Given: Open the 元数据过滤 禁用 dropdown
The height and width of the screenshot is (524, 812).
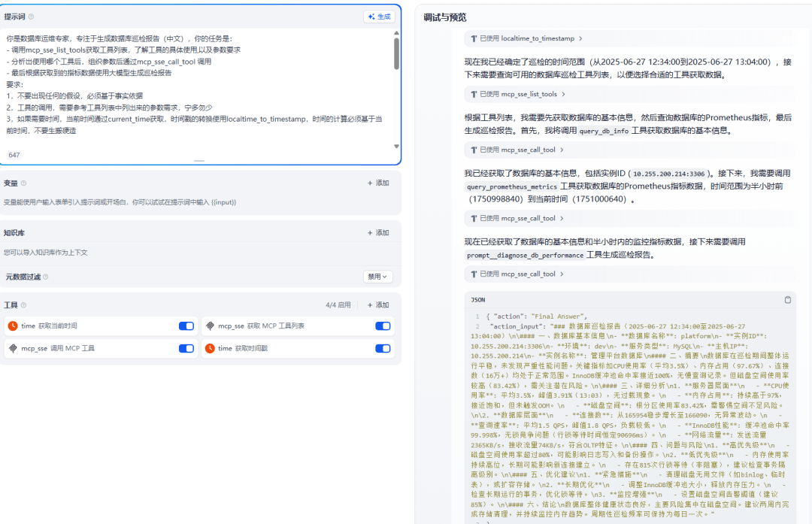Looking at the screenshot, I should 377,277.
